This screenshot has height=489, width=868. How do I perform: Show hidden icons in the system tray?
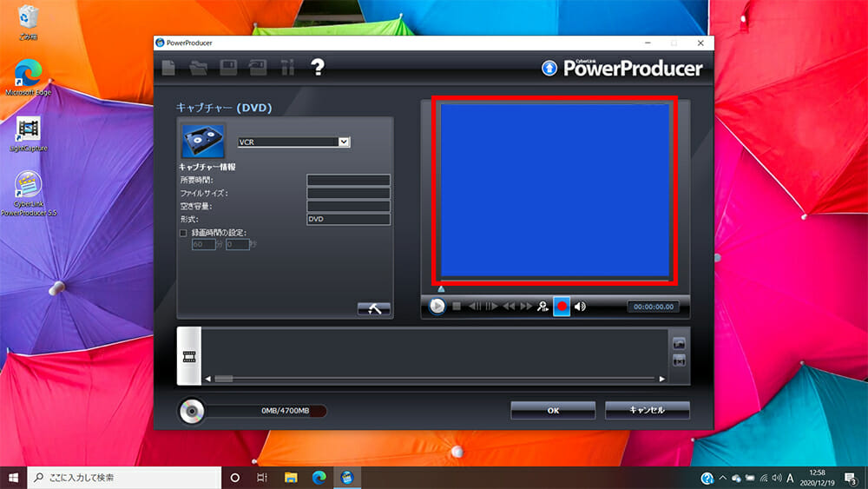pos(722,478)
